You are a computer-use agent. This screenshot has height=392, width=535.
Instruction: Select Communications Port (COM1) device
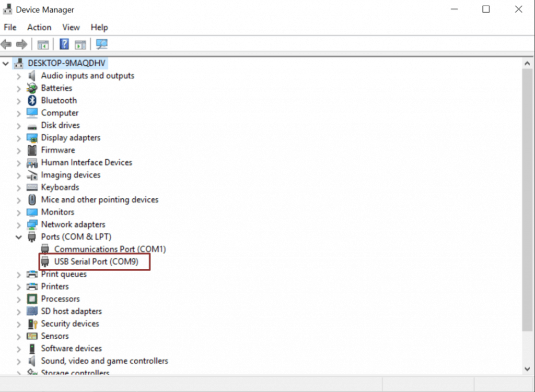pos(110,250)
